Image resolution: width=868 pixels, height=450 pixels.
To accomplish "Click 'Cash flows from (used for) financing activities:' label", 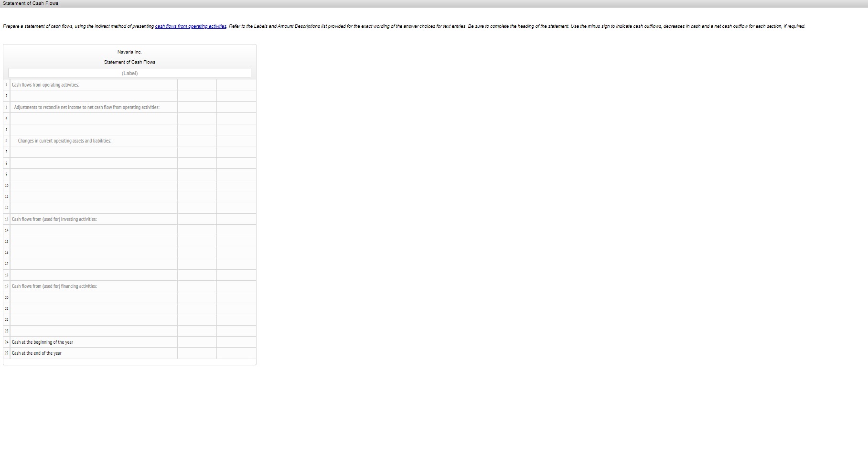I will click(54, 286).
